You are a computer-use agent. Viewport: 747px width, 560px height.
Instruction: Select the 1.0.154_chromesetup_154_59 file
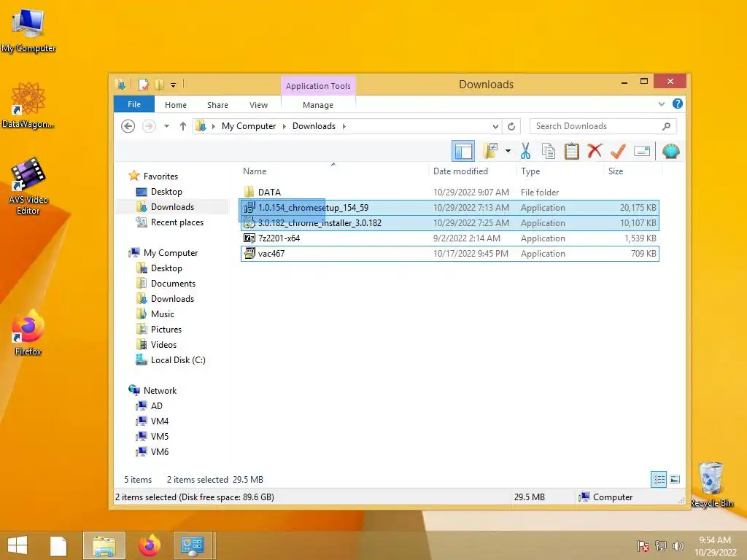[x=449, y=208]
